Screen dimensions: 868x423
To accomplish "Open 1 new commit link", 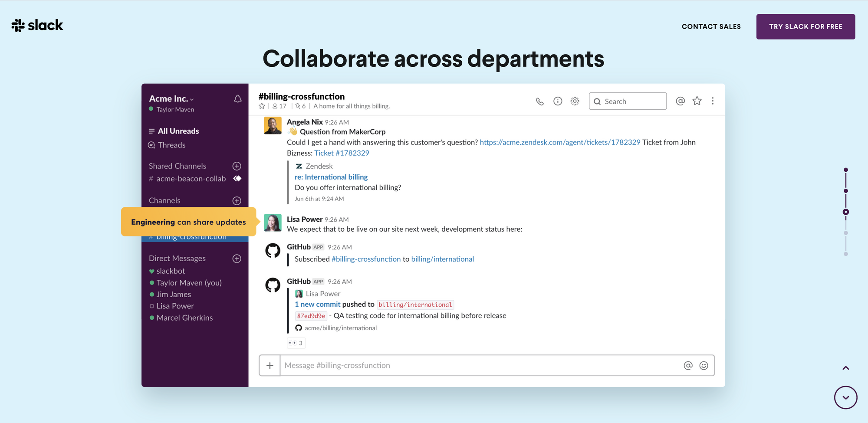I will click(x=318, y=305).
